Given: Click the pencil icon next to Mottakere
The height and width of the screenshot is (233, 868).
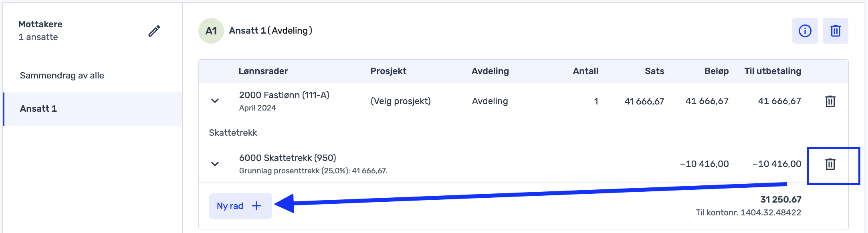Looking at the screenshot, I should [154, 31].
